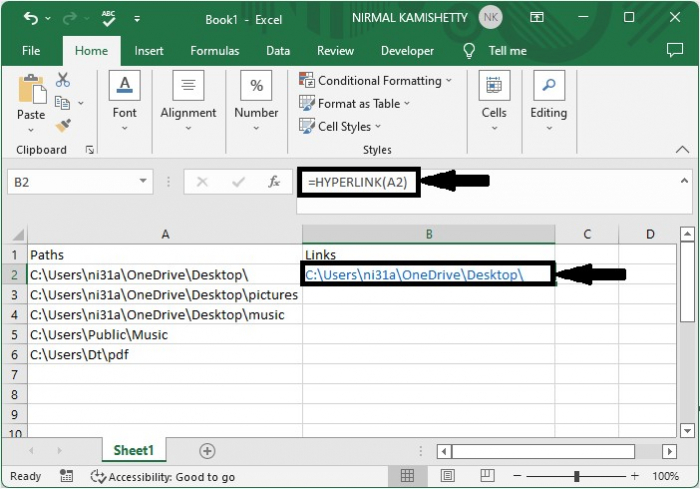Viewport: 700px width, 489px height.
Task: Click Accessibility: Good to go status
Action: coord(163,477)
